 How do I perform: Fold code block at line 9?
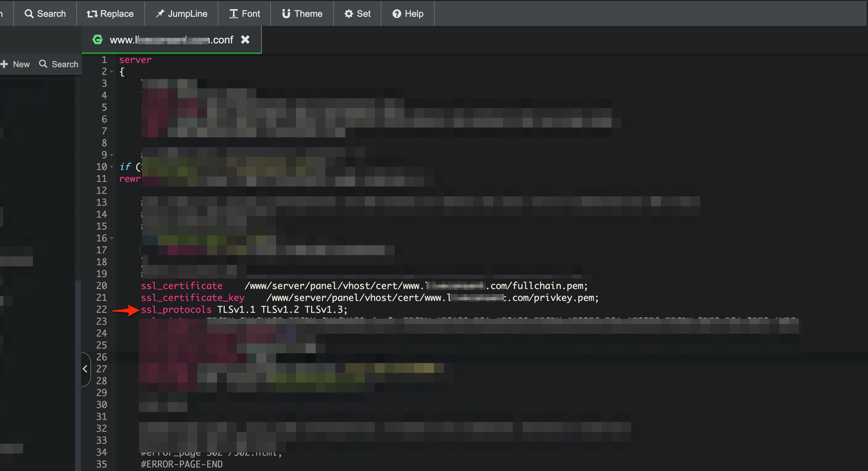112,155
